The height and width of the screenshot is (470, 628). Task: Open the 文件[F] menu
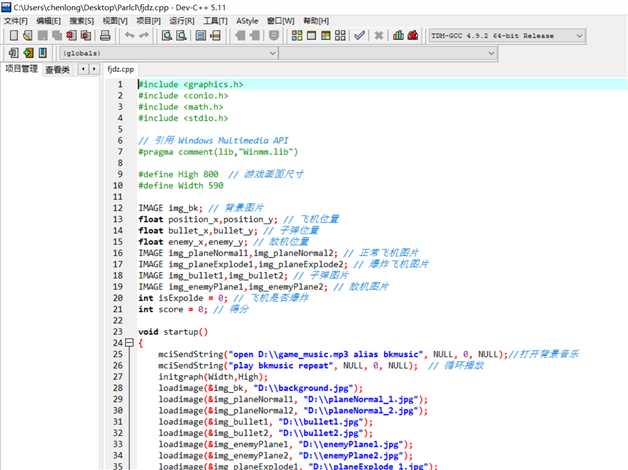coord(16,21)
